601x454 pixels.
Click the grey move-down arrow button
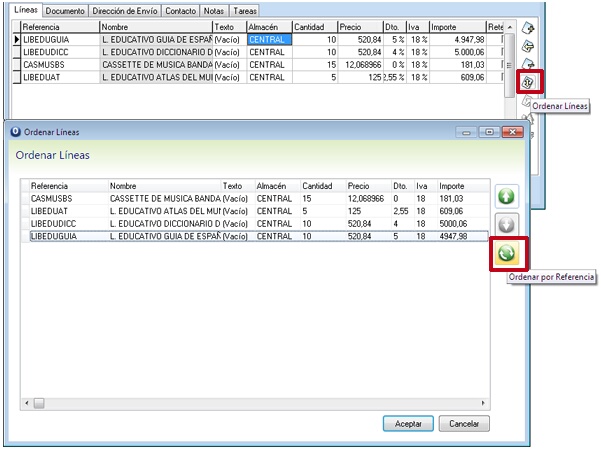click(507, 225)
